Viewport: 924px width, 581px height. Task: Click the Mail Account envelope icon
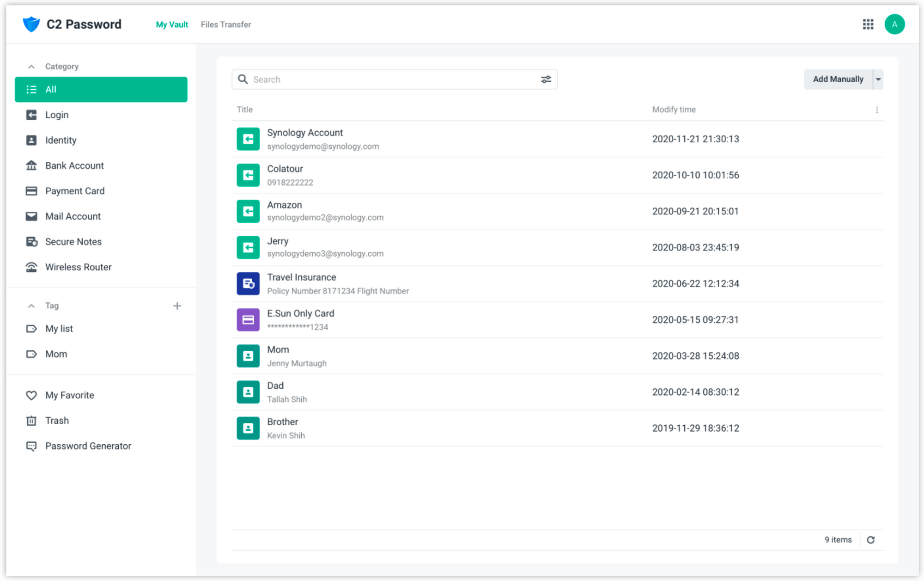pos(31,216)
